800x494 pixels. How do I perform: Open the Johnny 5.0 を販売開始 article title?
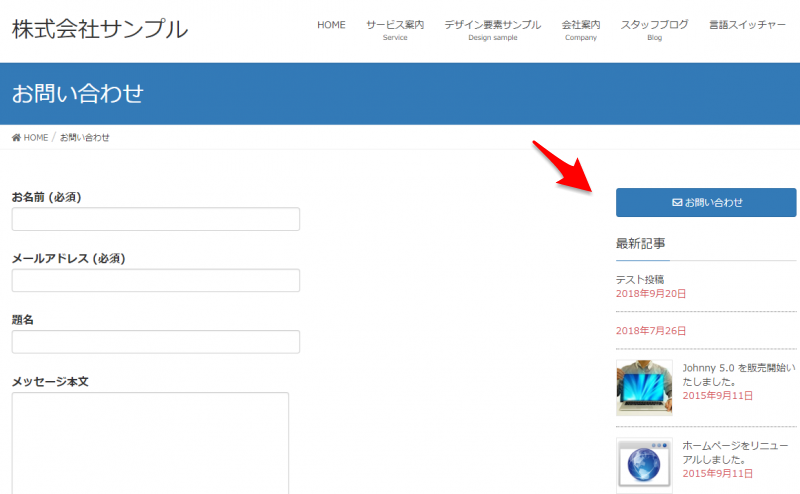click(x=739, y=374)
